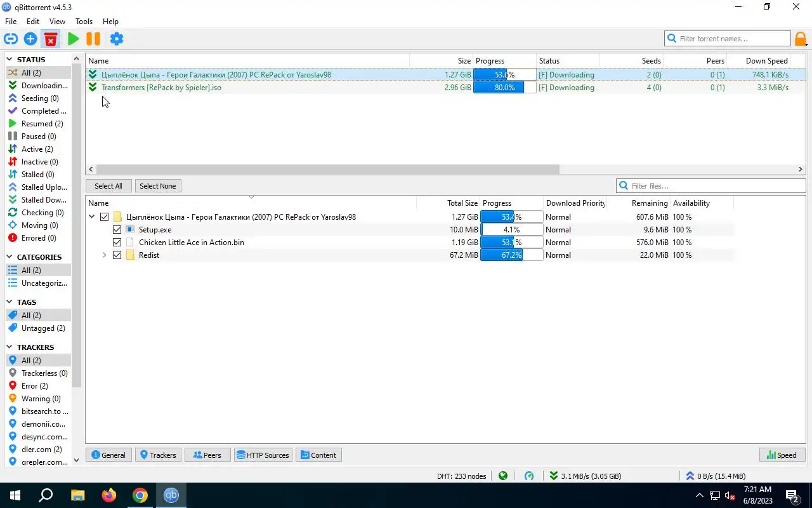
Task: Click the orange lock UI icon
Action: pyautogui.click(x=801, y=39)
